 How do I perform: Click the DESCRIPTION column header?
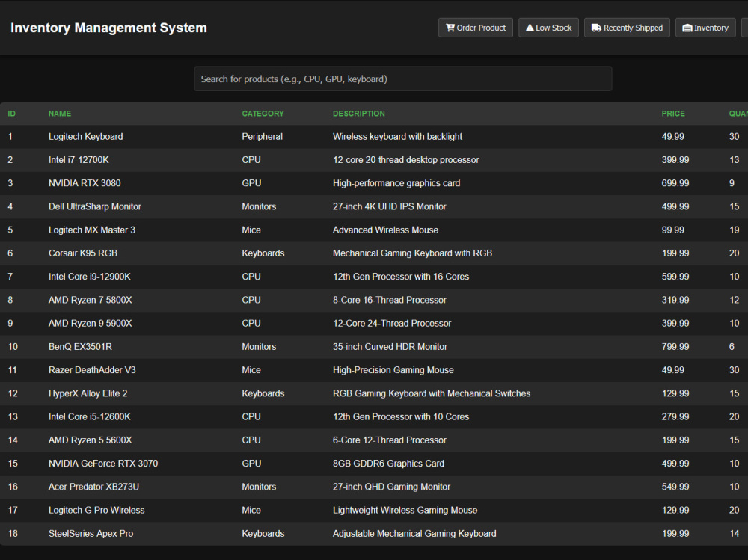pos(359,114)
